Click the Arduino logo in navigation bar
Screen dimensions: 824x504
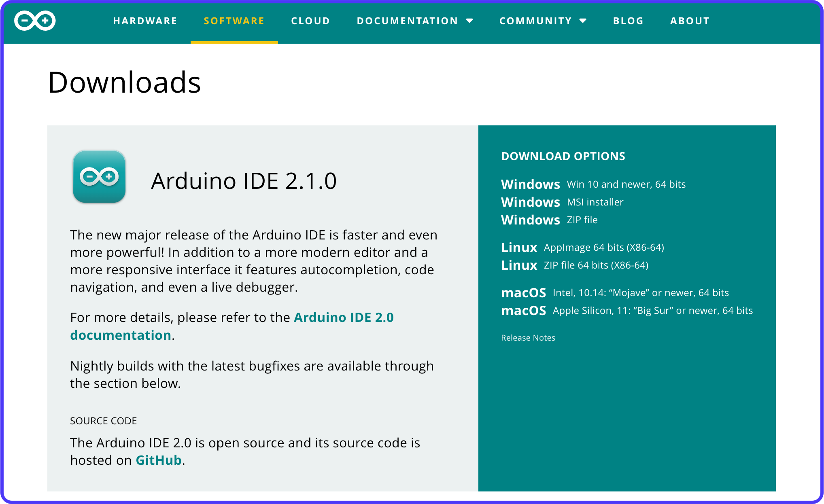(x=35, y=21)
